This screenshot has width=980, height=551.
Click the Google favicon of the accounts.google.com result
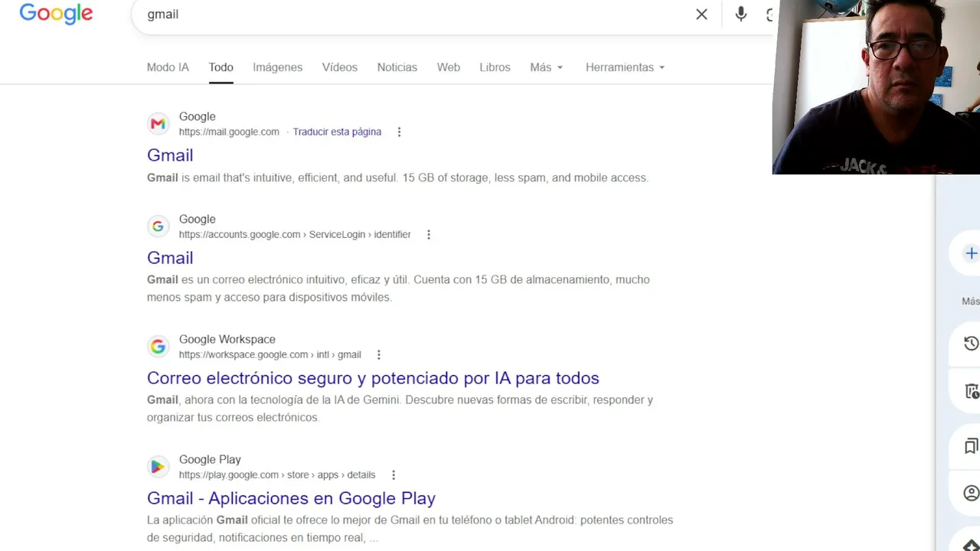tap(158, 226)
